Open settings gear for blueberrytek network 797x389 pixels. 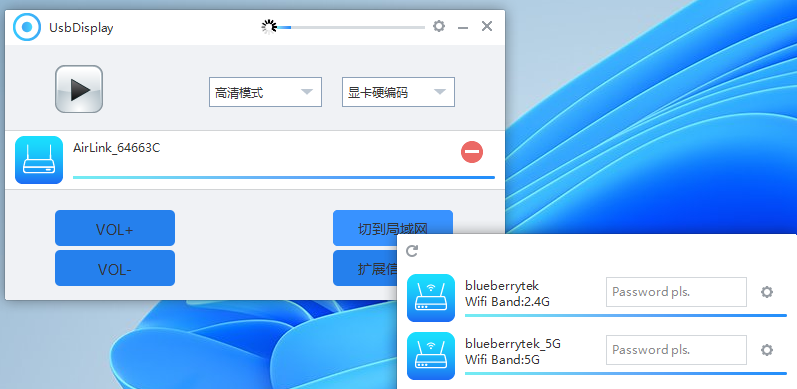click(767, 292)
